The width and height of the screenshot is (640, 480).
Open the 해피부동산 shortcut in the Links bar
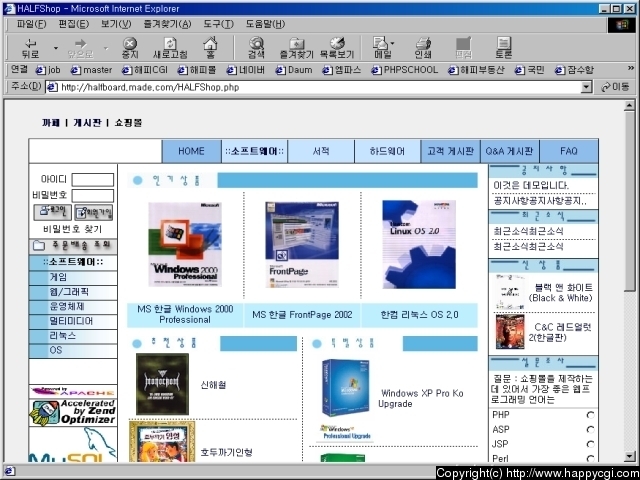pos(476,70)
